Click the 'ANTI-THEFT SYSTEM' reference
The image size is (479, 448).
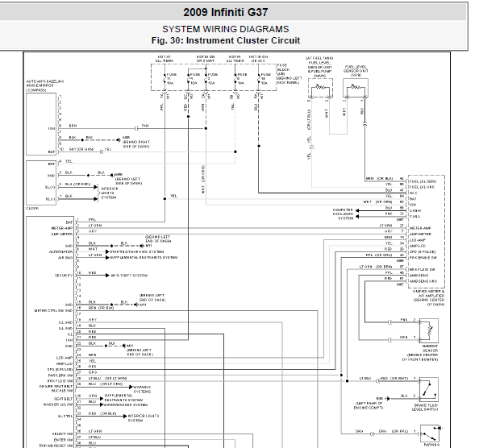pos(129,276)
